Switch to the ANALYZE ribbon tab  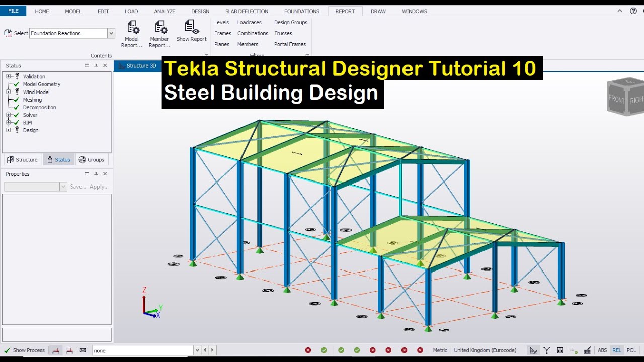click(165, 11)
